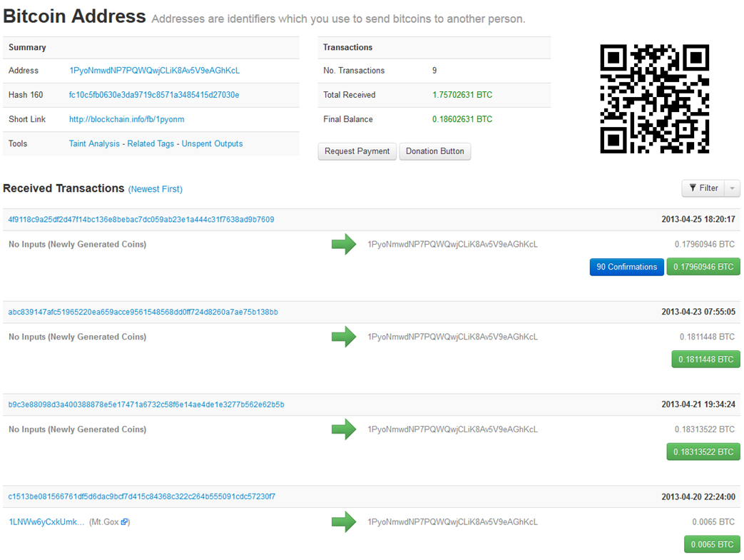Click output address in Mt.Gox transaction
Screen dimensions: 744x560
(453, 522)
